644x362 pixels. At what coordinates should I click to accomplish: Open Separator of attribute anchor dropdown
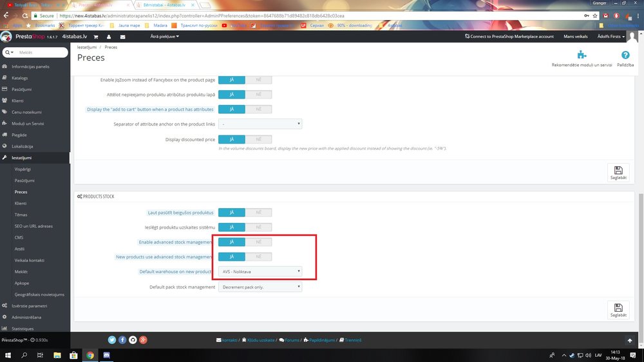pyautogui.click(x=260, y=124)
